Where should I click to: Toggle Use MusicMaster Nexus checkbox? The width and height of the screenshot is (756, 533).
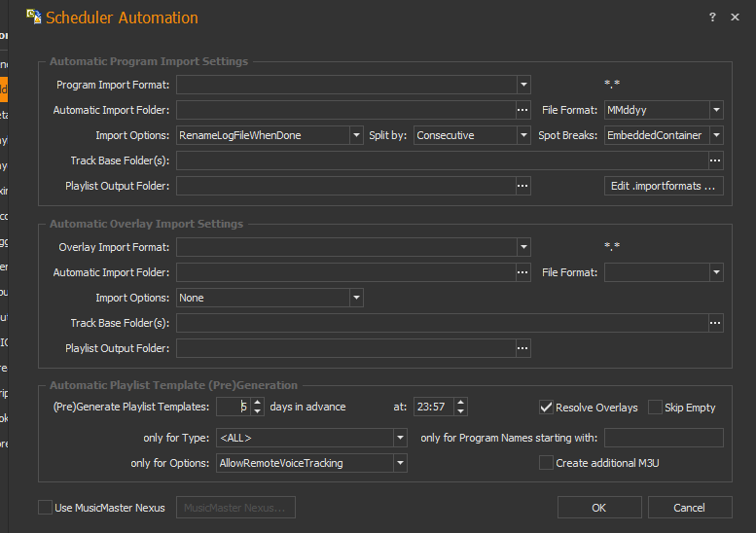[x=45, y=507]
